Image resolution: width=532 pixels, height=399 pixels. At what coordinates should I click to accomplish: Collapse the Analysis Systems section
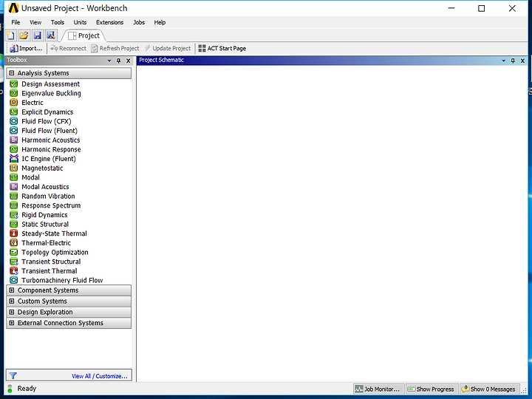pos(12,73)
